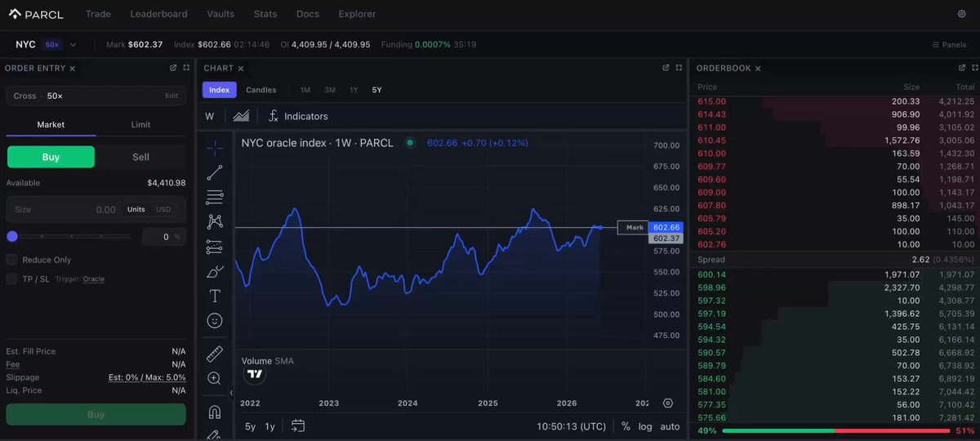
Task: Open chart settings gear icon
Action: tap(668, 403)
